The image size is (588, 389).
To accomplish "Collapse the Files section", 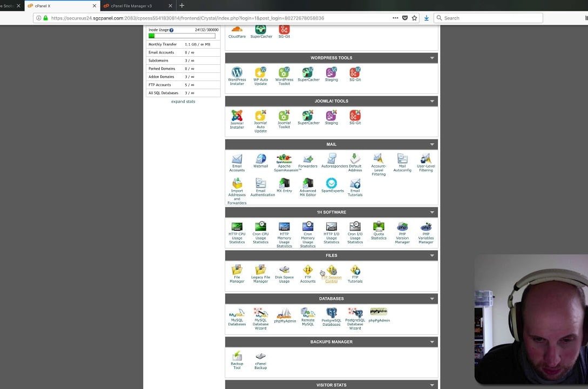I will (x=432, y=256).
